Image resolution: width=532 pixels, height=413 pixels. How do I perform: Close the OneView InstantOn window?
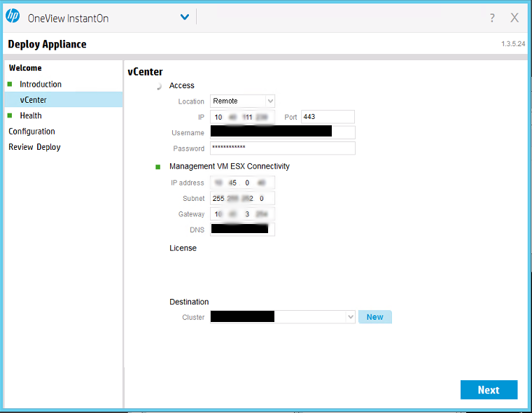click(514, 17)
